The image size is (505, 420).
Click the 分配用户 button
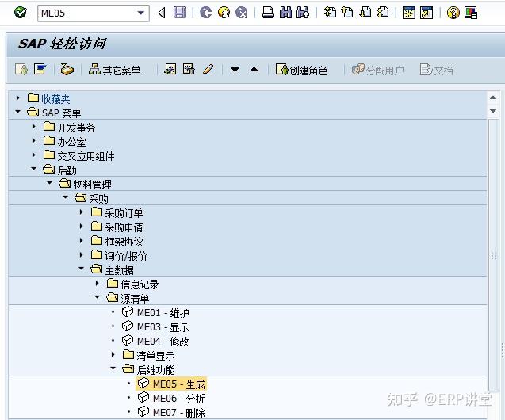point(378,70)
